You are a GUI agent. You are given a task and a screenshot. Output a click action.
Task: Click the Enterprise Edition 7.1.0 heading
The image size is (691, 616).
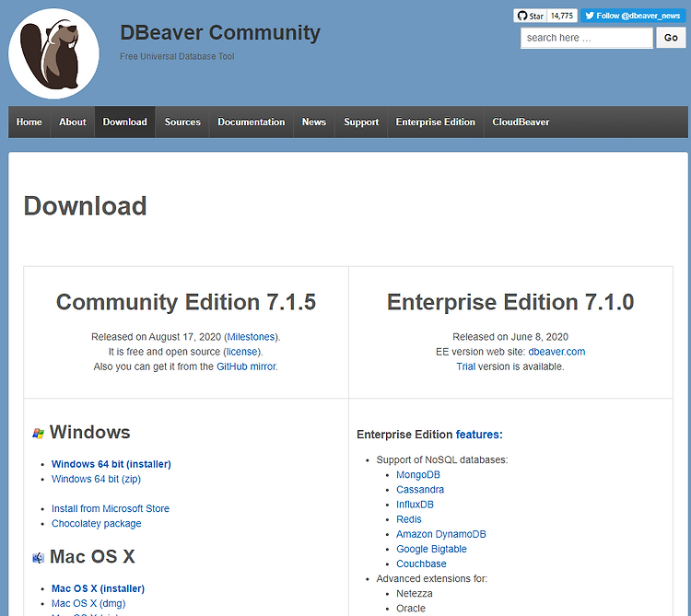click(510, 303)
